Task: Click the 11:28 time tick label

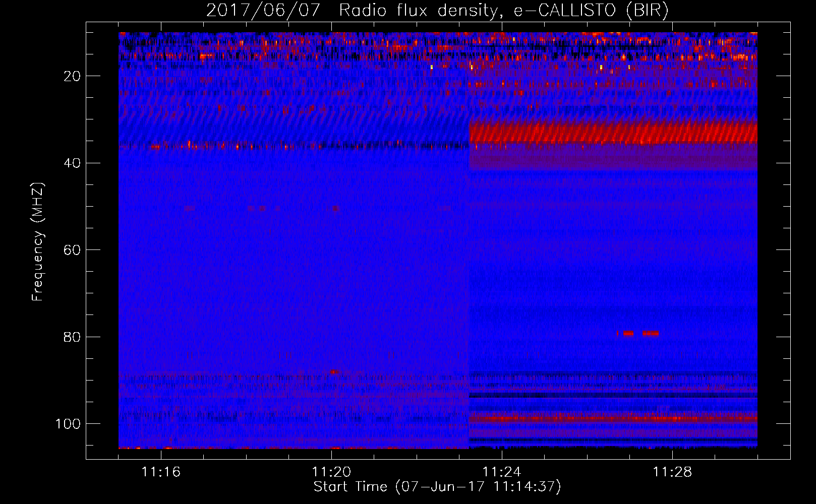Action: pyautogui.click(x=672, y=472)
